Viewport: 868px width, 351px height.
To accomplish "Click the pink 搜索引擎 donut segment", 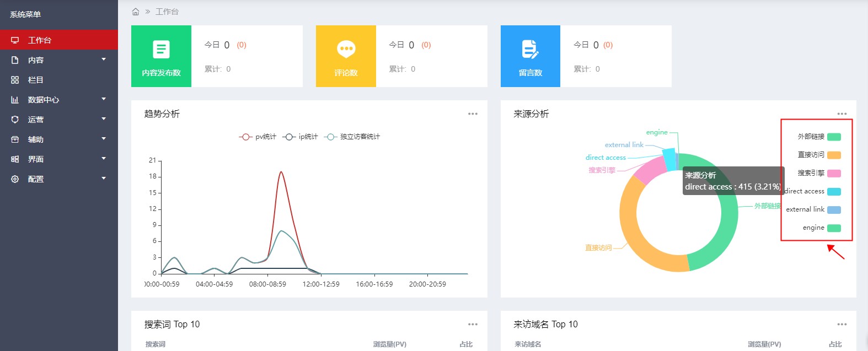I will (x=651, y=170).
